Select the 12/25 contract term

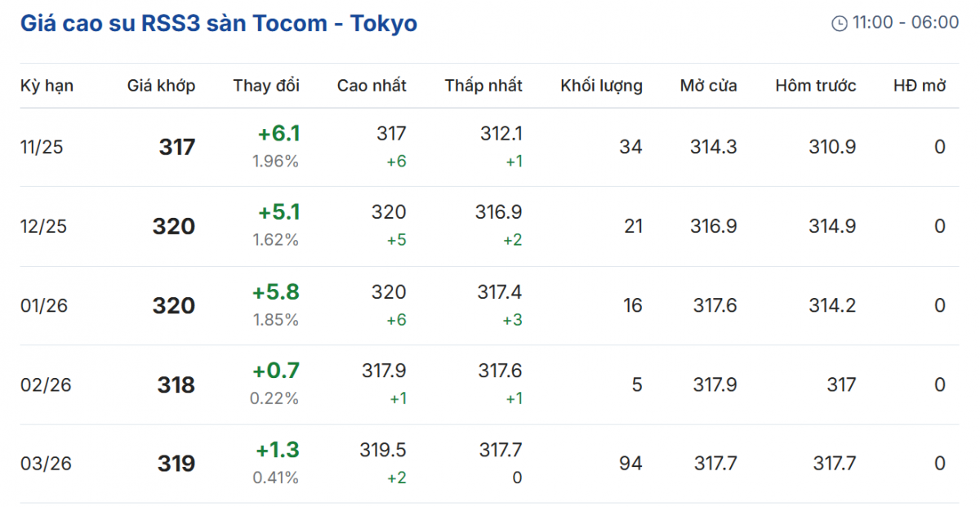click(42, 226)
